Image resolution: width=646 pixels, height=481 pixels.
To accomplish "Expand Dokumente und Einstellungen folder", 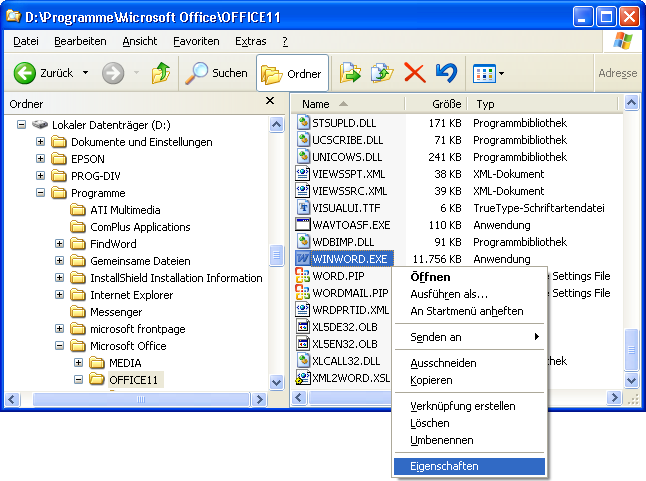I will (40, 142).
